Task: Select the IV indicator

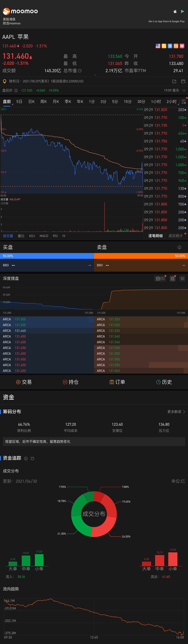Action: click(x=64, y=236)
